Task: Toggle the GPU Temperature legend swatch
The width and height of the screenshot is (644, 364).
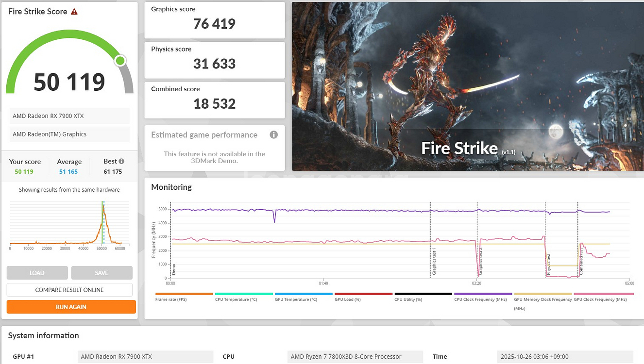Action: click(304, 294)
